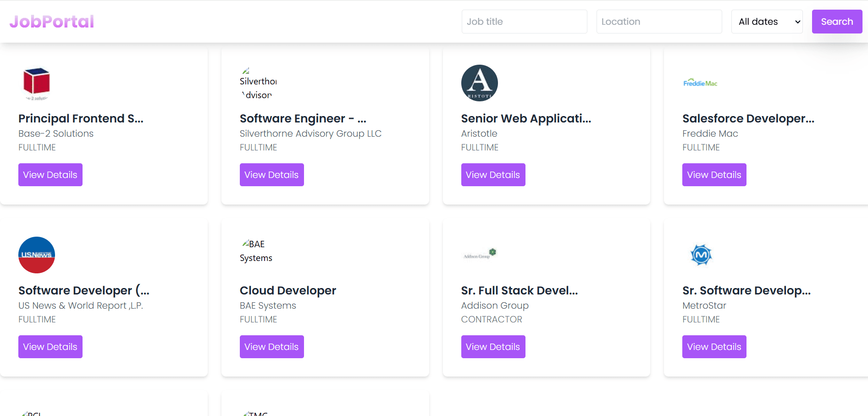This screenshot has width=868, height=416.
Task: Select the Freddie Mac logo
Action: [x=700, y=83]
